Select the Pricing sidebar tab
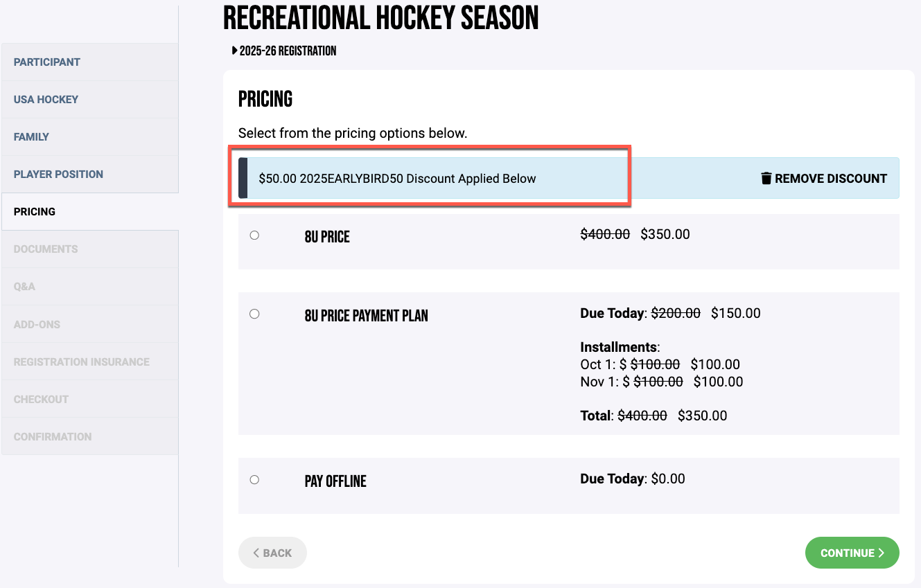The height and width of the screenshot is (588, 921). pyautogui.click(x=35, y=212)
